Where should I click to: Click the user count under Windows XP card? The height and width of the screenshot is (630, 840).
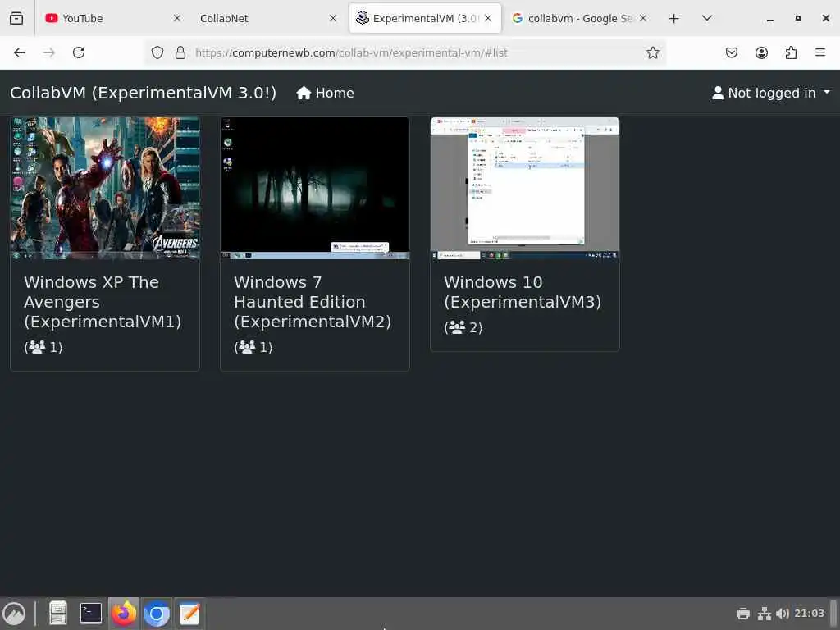pyautogui.click(x=43, y=347)
